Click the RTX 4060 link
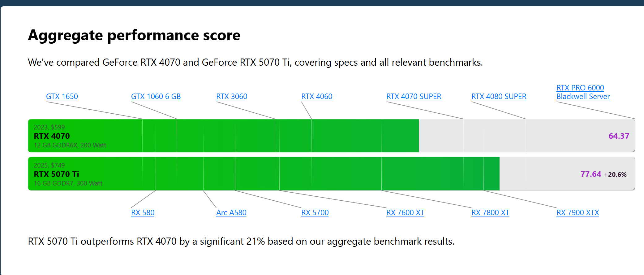The width and height of the screenshot is (644, 275). click(x=317, y=97)
